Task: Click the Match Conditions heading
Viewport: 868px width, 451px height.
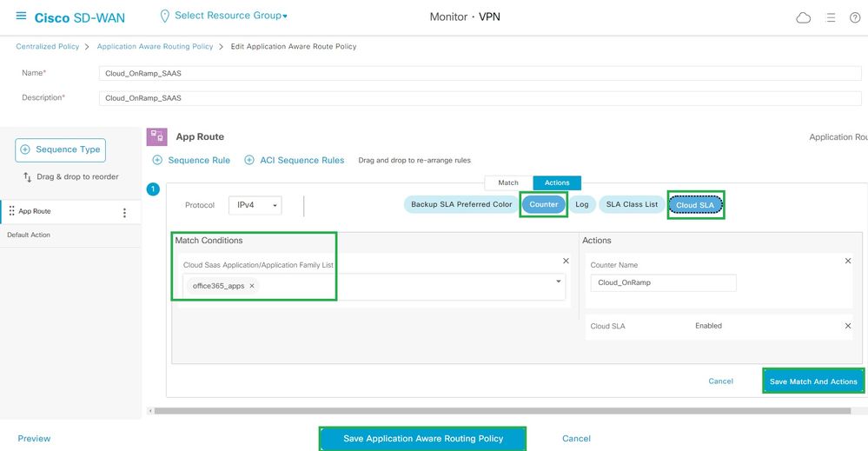Action: (x=209, y=241)
